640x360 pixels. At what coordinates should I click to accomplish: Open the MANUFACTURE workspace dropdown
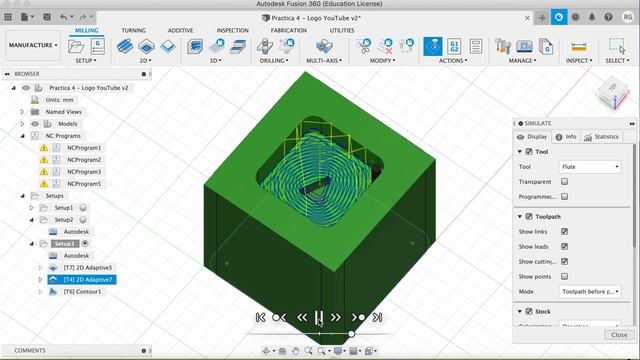(x=33, y=45)
